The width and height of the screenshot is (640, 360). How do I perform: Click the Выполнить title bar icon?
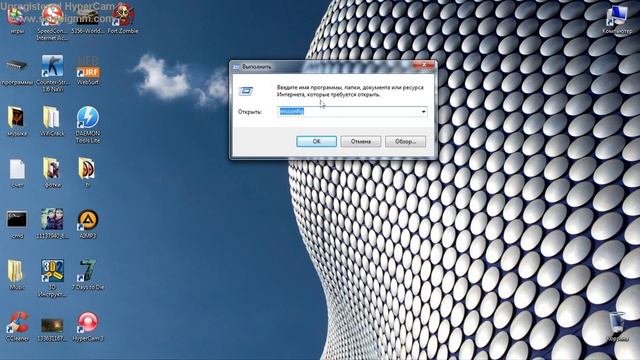(x=236, y=67)
